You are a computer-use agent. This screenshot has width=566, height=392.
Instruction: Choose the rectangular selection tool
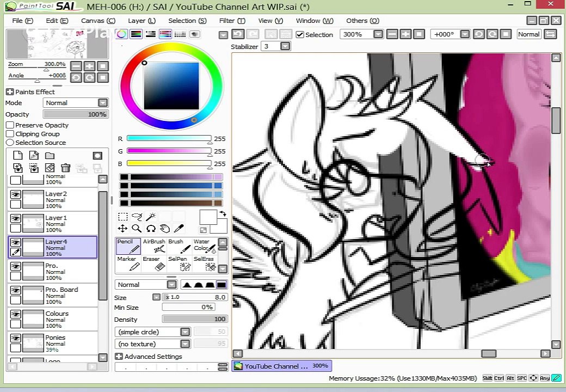pyautogui.click(x=123, y=217)
